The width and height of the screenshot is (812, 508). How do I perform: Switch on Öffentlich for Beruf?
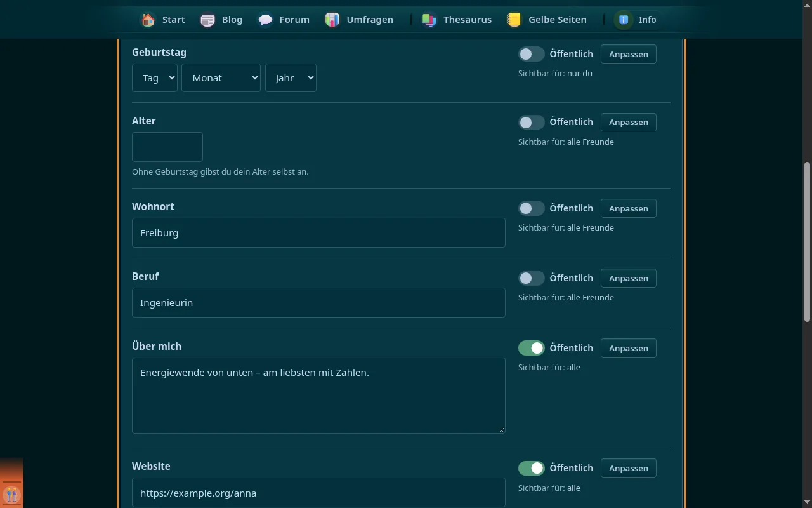point(532,278)
